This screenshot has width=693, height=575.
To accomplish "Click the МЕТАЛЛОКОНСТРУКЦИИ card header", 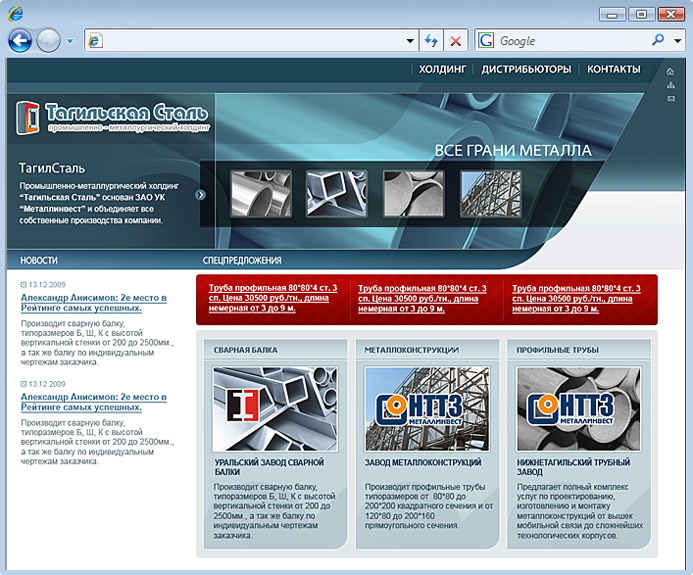I will (427, 350).
